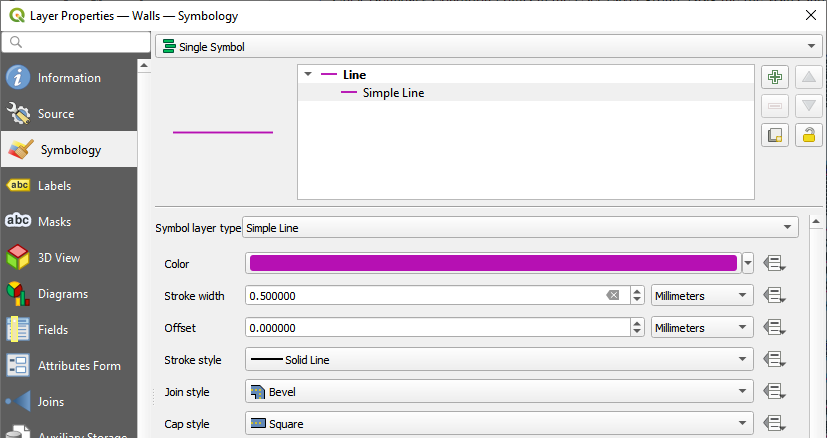
Task: Click the Offset value input field
Action: coord(436,328)
